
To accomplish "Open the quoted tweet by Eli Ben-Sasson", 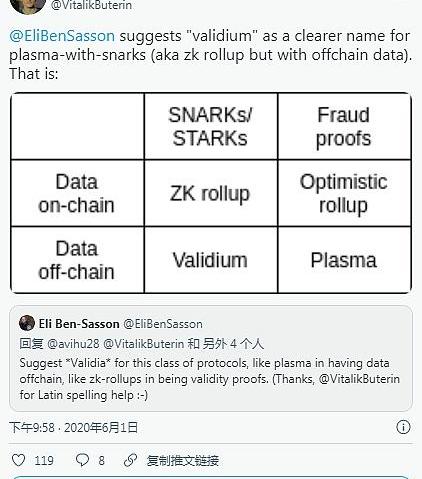I will [x=211, y=358].
